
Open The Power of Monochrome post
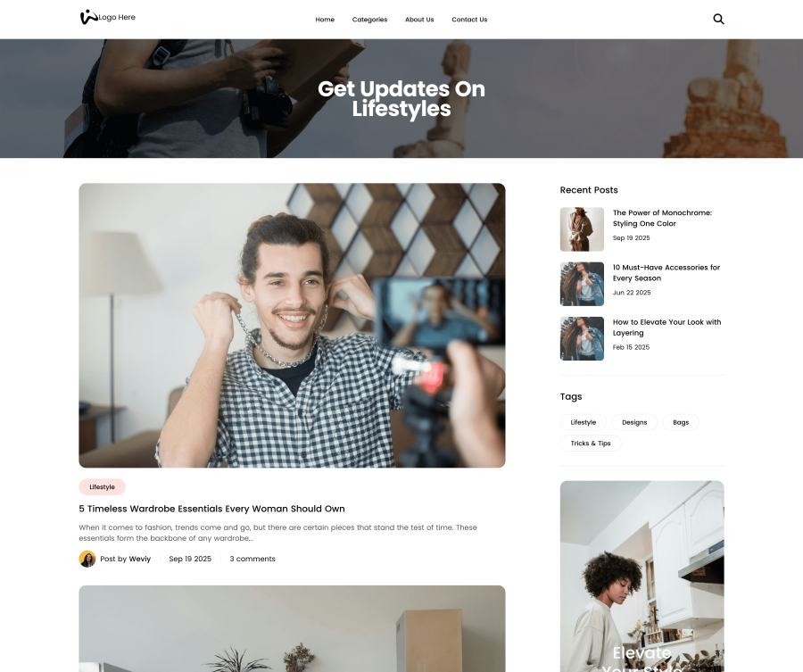tap(662, 218)
